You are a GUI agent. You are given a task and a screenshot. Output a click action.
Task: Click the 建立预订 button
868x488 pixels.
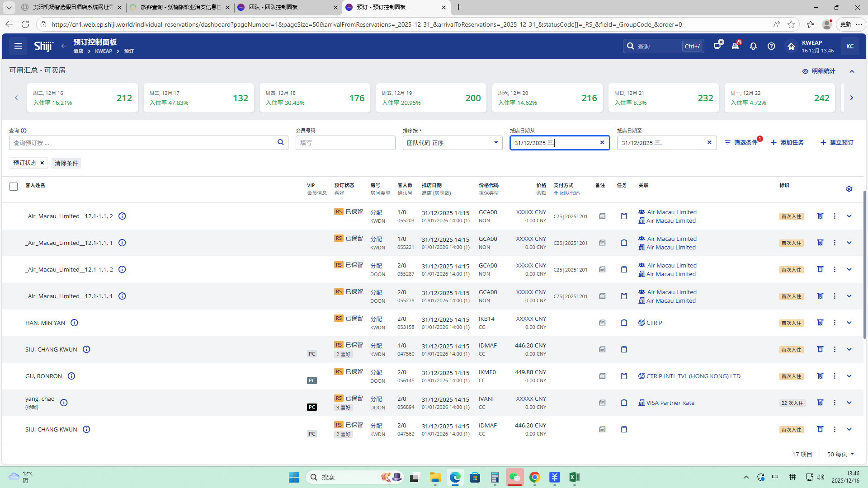[x=837, y=142]
